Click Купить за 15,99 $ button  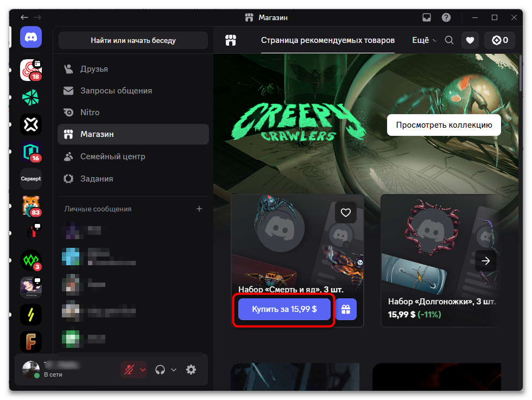coord(284,309)
